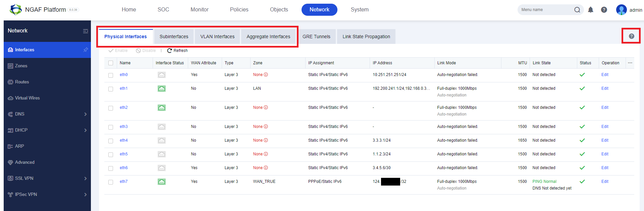Click the notification bell icon

(x=591, y=10)
